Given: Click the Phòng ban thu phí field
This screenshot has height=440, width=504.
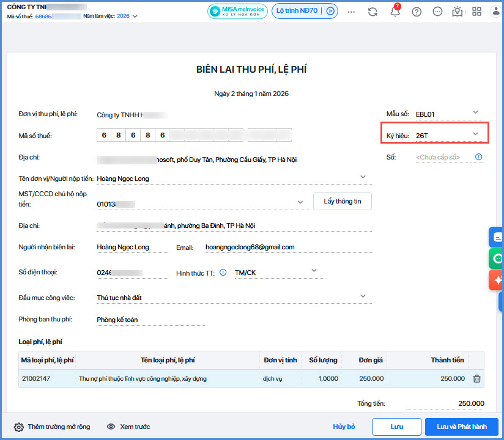Looking at the screenshot, I should pyautogui.click(x=150, y=320).
